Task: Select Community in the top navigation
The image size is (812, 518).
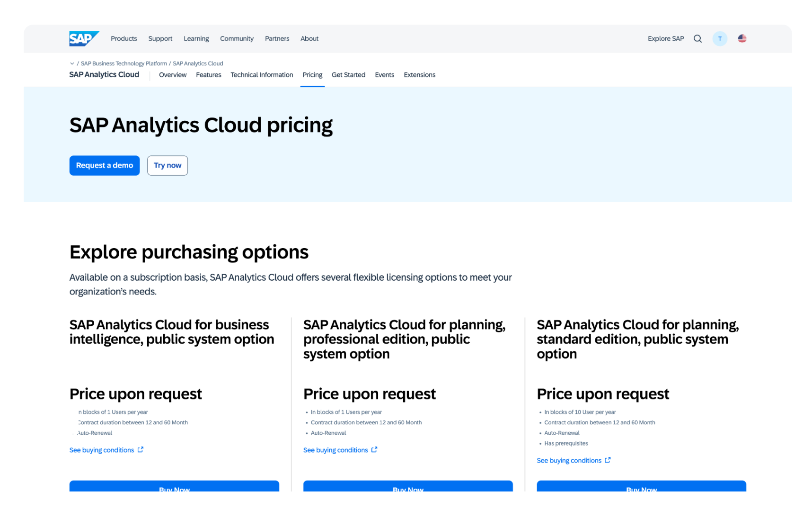Action: [x=237, y=38]
